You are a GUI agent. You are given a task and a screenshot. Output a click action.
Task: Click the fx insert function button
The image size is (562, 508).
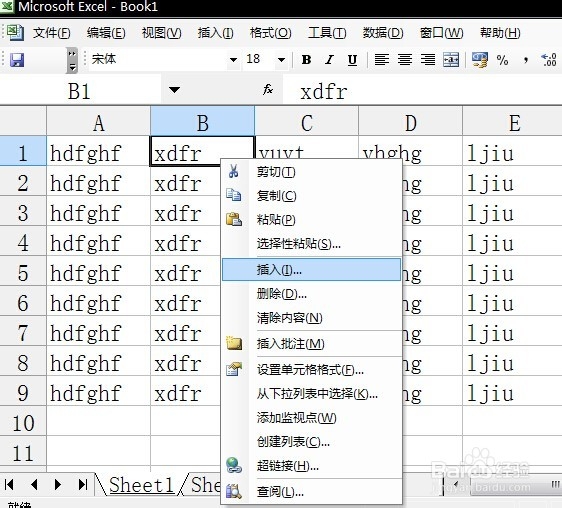pyautogui.click(x=268, y=89)
